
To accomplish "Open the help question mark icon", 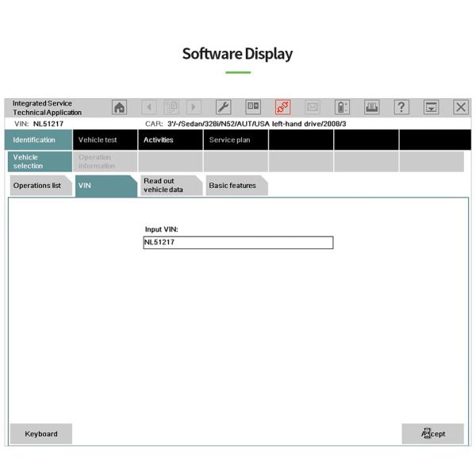I will [x=401, y=107].
